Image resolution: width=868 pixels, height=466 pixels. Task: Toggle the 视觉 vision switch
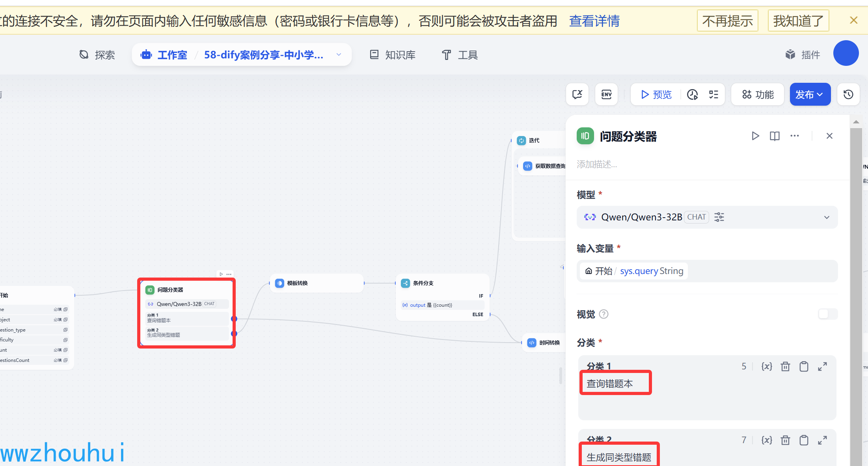pyautogui.click(x=827, y=314)
